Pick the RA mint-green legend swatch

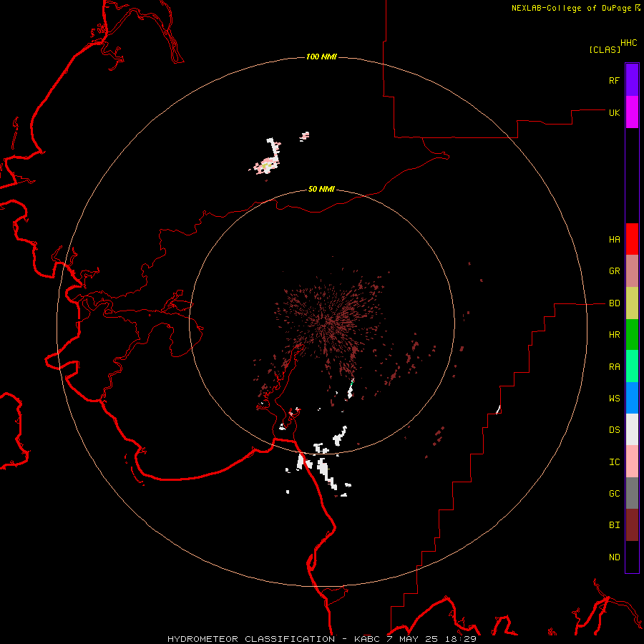point(632,366)
